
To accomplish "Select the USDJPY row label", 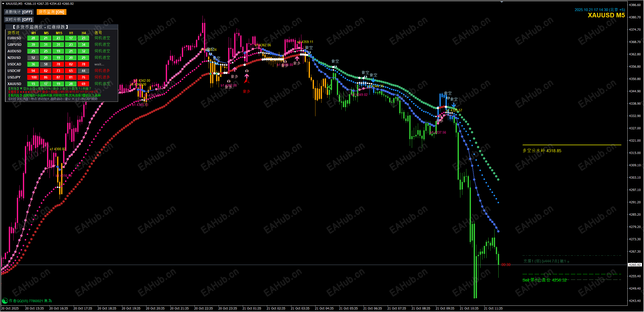I will (x=14, y=77).
